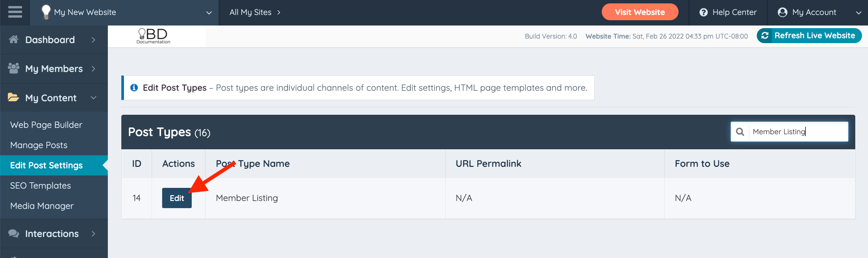Screen dimensions: 868x258
Task: Click the Interactions chat bubbles icon
Action: coord(14,234)
